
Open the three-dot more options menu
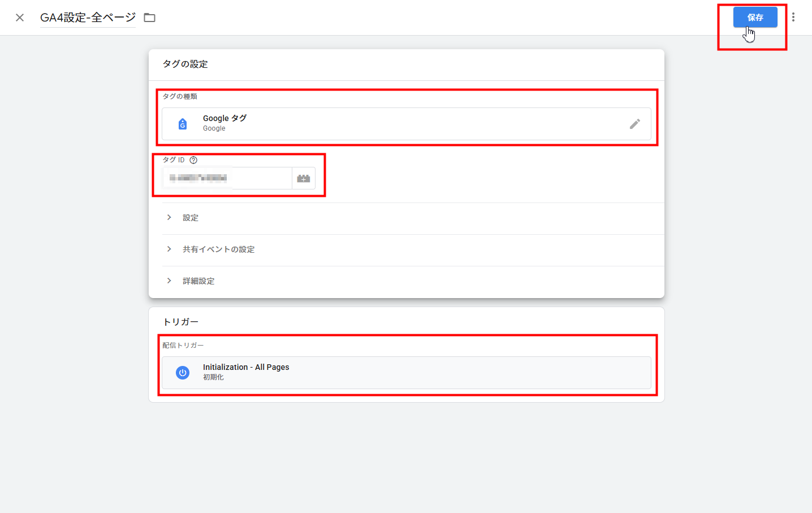click(x=793, y=18)
